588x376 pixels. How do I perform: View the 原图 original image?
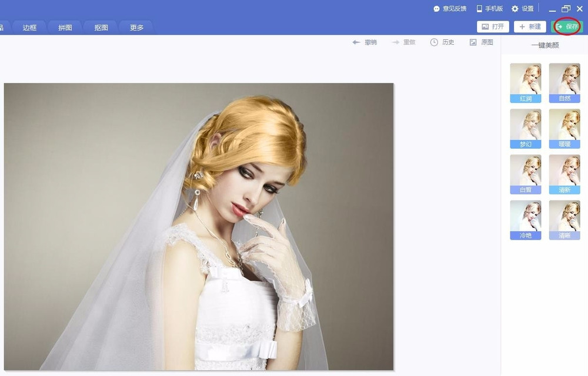tap(481, 42)
